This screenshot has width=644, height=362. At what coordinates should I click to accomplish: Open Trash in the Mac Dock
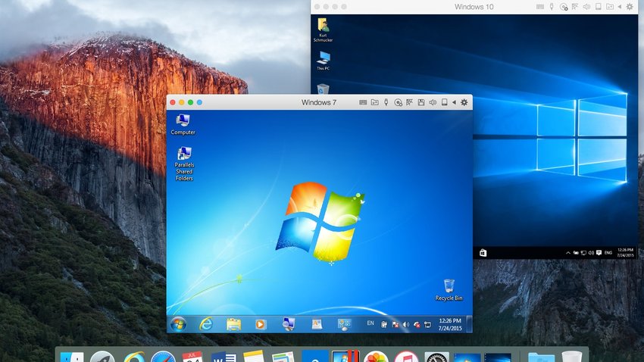point(571,357)
